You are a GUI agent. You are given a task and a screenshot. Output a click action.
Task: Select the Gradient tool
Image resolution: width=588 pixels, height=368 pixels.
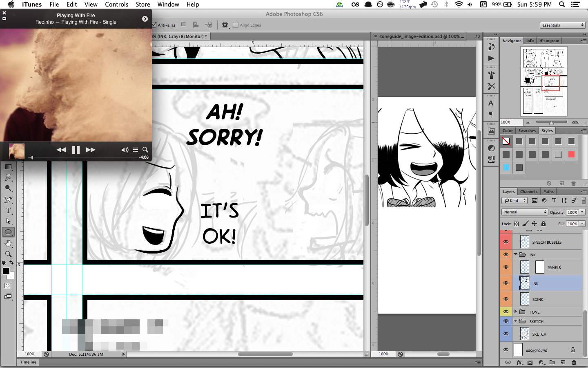[x=8, y=167]
